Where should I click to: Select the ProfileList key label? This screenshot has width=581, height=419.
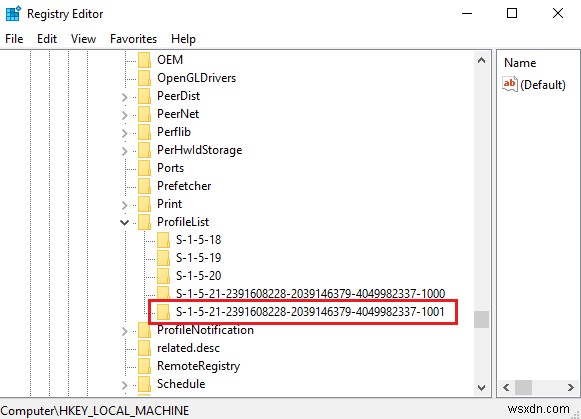[x=183, y=222]
